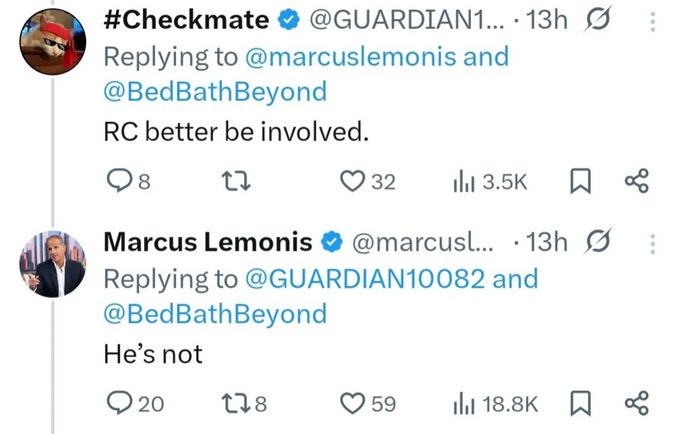The image size is (681, 434).
Task: View analytics showing 3.5K views
Action: pyautogui.click(x=490, y=181)
